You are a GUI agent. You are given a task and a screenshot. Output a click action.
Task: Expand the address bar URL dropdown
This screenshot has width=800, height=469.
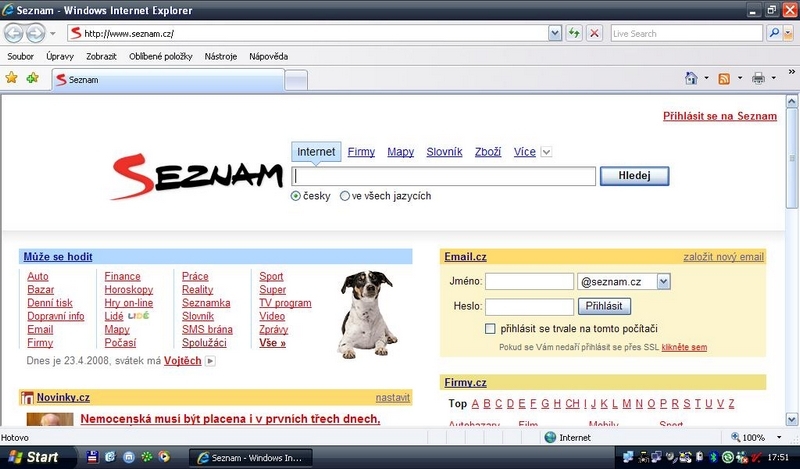coord(555,33)
